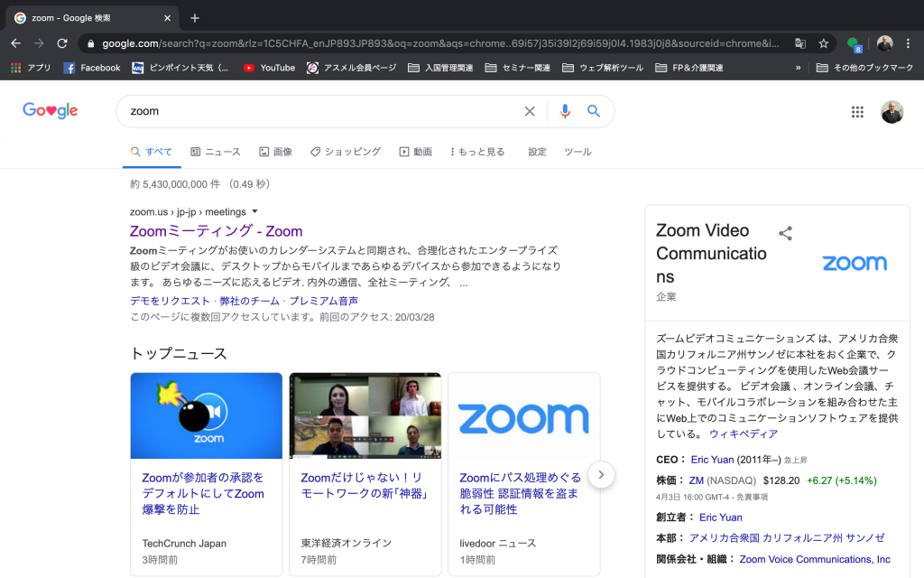Open the Zoomミーティング - Zoom result
The height and width of the screenshot is (578, 924).
(x=216, y=231)
